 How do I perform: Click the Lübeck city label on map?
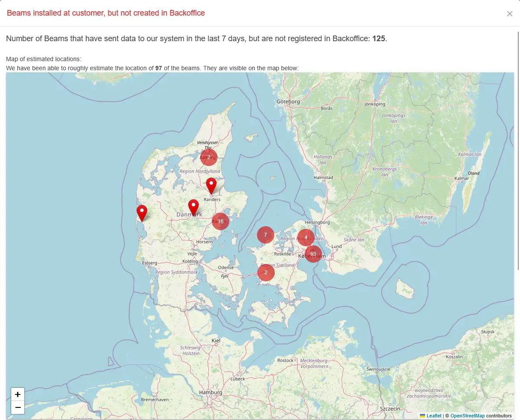pos(238,378)
